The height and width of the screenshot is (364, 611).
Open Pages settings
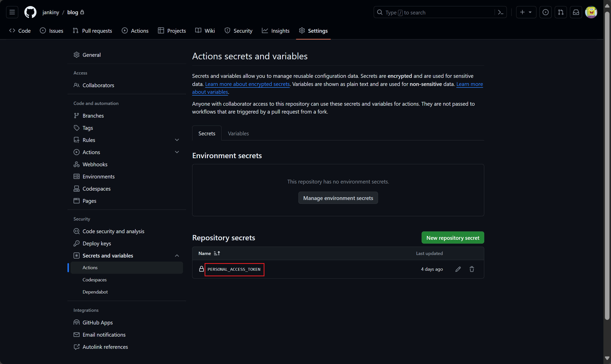point(127,201)
